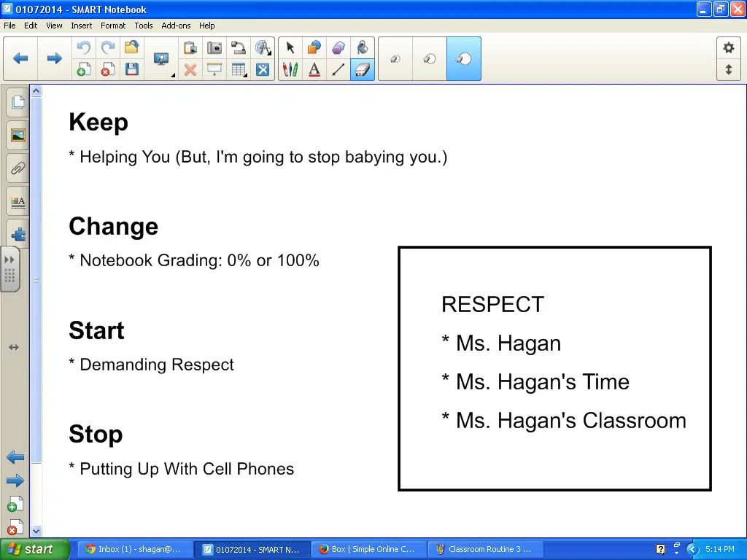Add a new page from the top toolbar
747x560 pixels.
[x=84, y=70]
